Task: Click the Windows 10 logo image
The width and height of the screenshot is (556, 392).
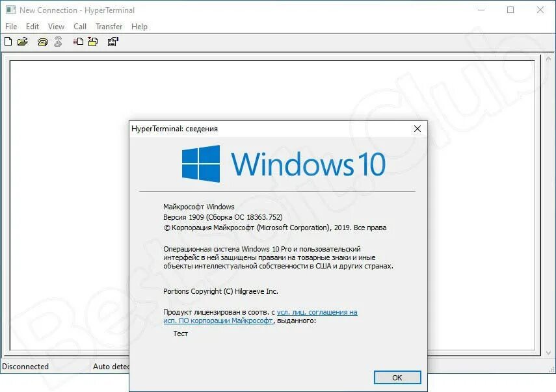Action: (x=284, y=164)
